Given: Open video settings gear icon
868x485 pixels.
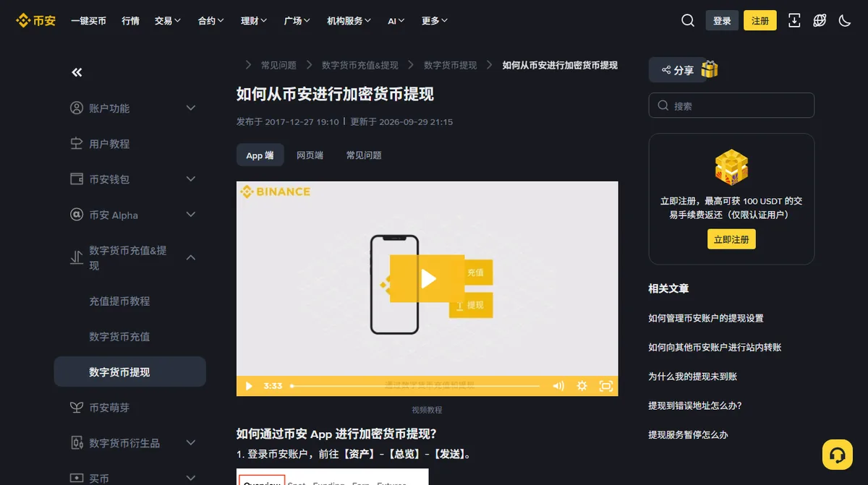Looking at the screenshot, I should coord(582,386).
